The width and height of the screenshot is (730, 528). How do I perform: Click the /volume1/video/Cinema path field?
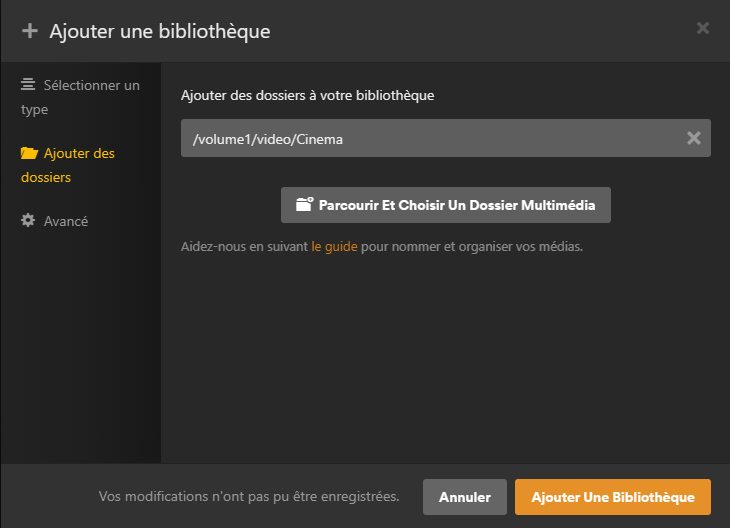[446, 138]
